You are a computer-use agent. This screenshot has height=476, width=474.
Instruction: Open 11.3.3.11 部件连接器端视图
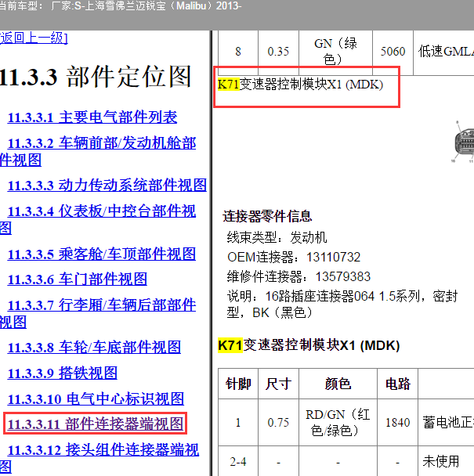96,424
